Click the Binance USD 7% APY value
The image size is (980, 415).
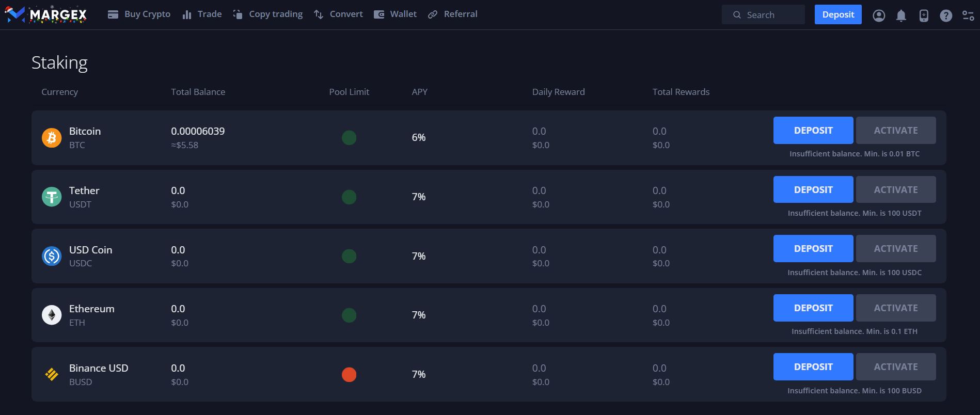(x=419, y=374)
